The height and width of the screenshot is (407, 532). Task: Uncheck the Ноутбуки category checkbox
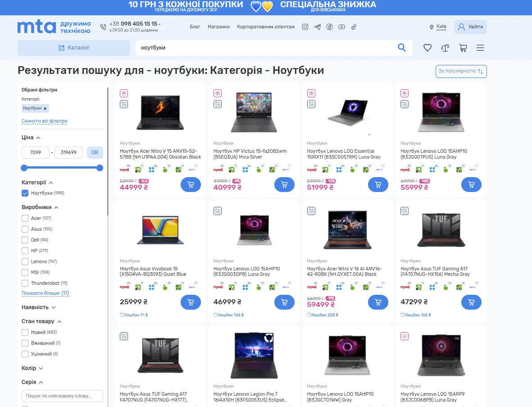pyautogui.click(x=25, y=193)
